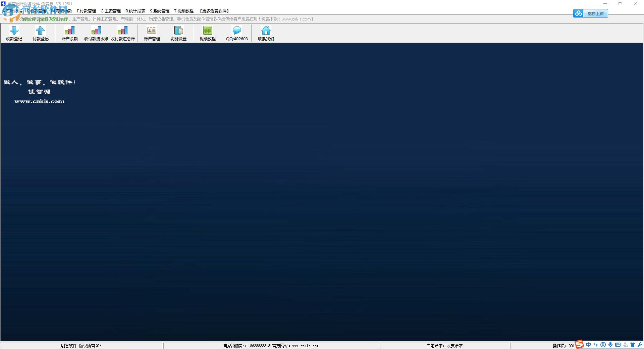Screen dimensions: 644x349
Task: Open the S.收款管理 menu
Action: tap(37, 11)
